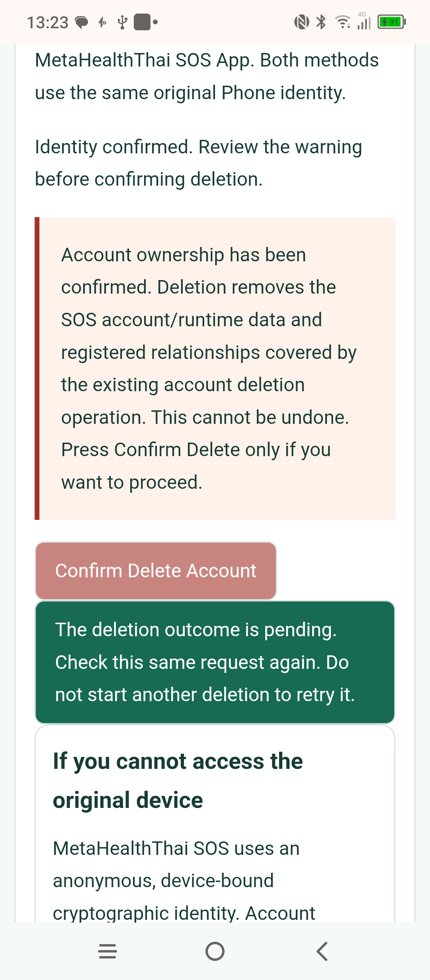
Task: Tap the anonymous device-bound identity paragraph
Action: click(x=184, y=880)
